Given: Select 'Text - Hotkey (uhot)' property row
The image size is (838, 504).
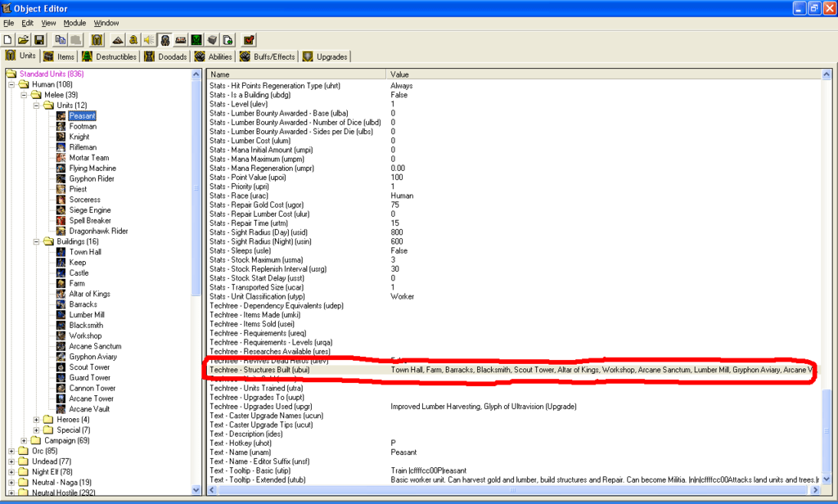Looking at the screenshot, I should click(x=513, y=443).
